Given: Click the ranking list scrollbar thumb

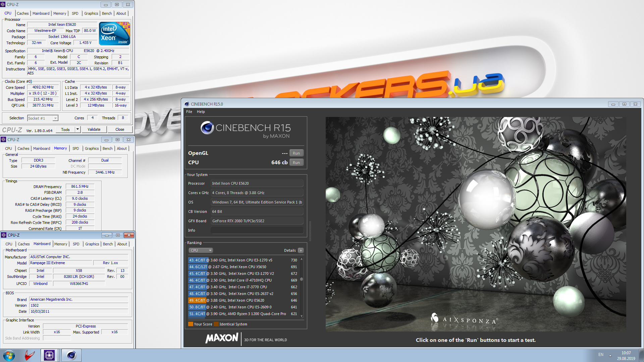Looking at the screenshot, I should point(302,279).
